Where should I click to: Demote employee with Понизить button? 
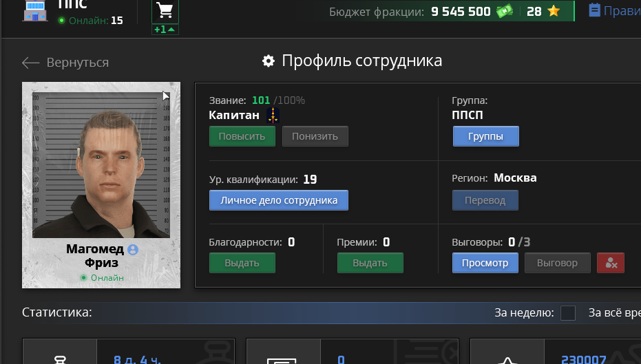pyautogui.click(x=315, y=136)
